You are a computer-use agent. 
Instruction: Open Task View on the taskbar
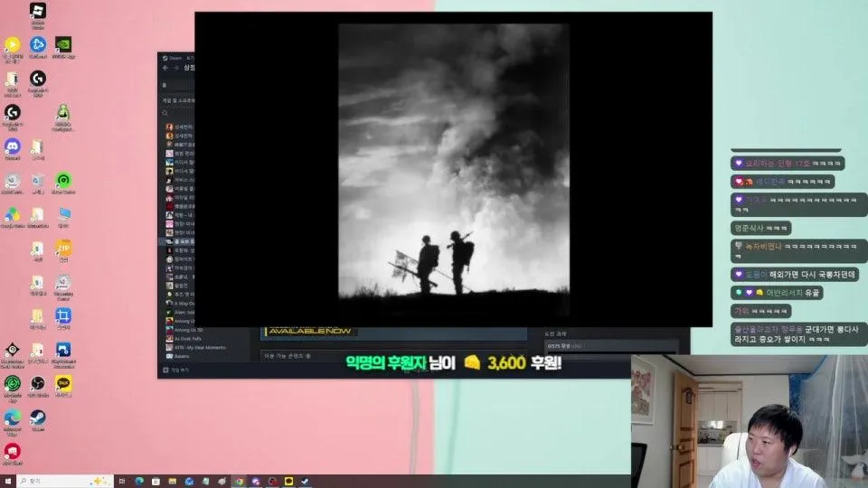122,482
